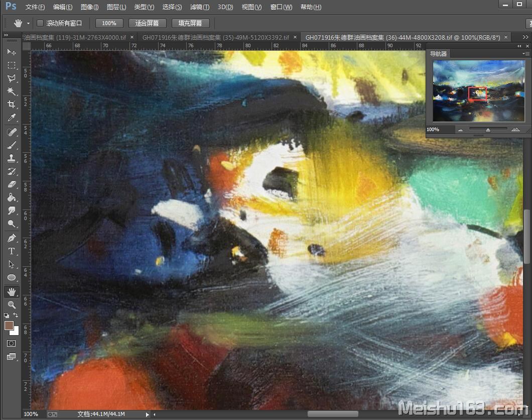Select the Rectangular Marquee tool
Screen dimensions: 532x420
pyautogui.click(x=12, y=65)
